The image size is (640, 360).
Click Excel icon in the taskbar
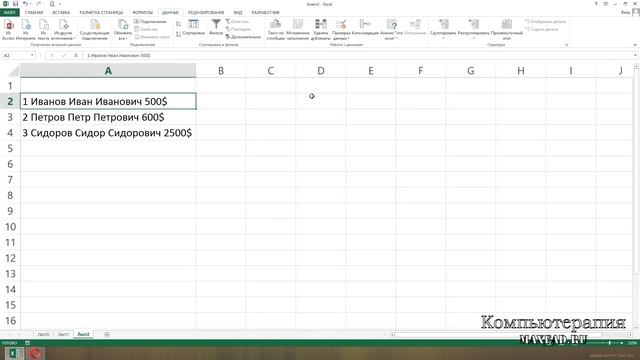(13, 353)
